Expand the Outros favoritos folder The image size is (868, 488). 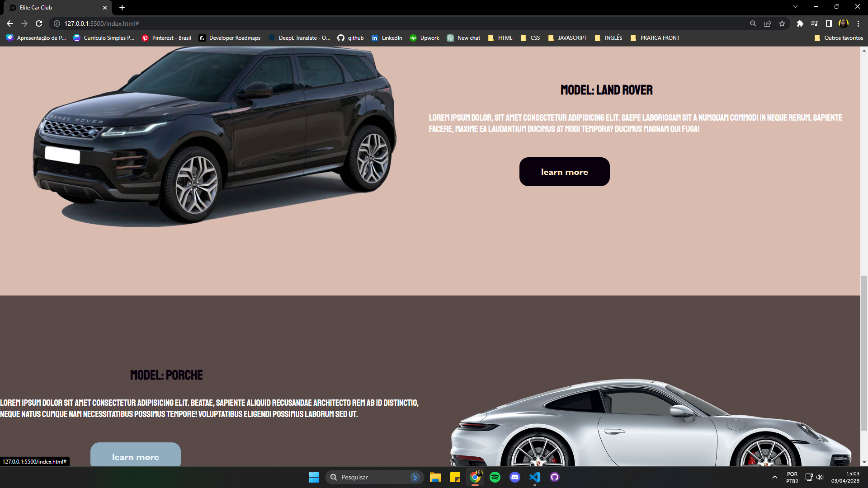[839, 38]
